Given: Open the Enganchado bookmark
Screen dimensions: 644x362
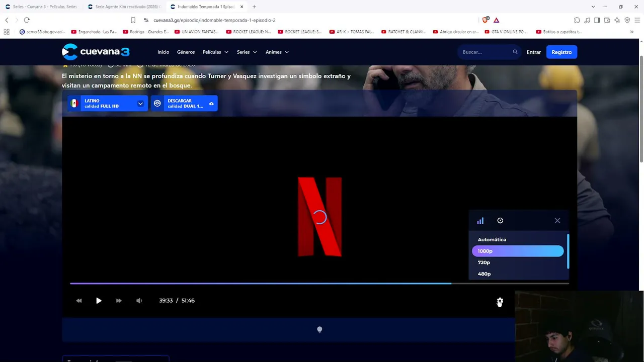Looking at the screenshot, I should pyautogui.click(x=94, y=32).
